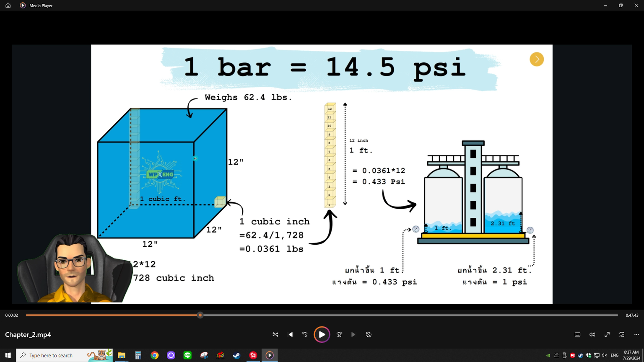Toggle repeat mode

(369, 335)
